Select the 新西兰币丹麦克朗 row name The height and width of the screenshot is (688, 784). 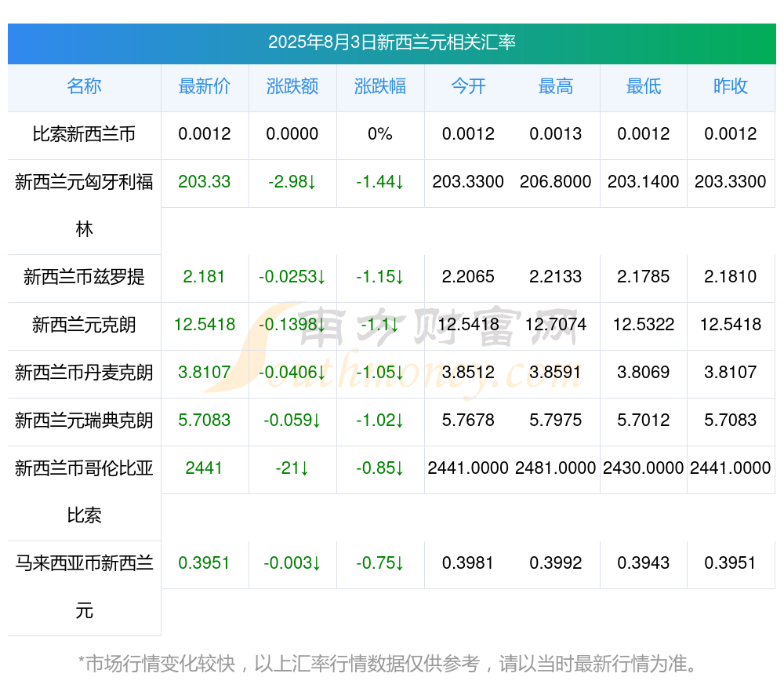(84, 373)
